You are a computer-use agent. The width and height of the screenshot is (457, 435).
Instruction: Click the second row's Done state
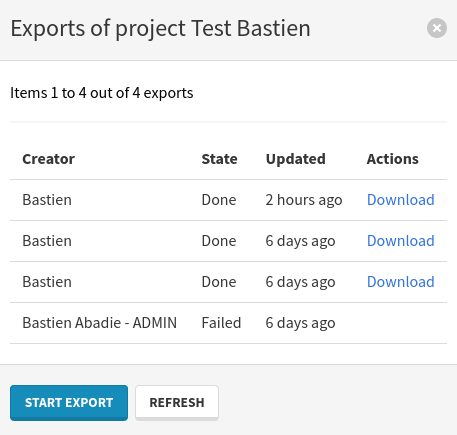pyautogui.click(x=219, y=241)
